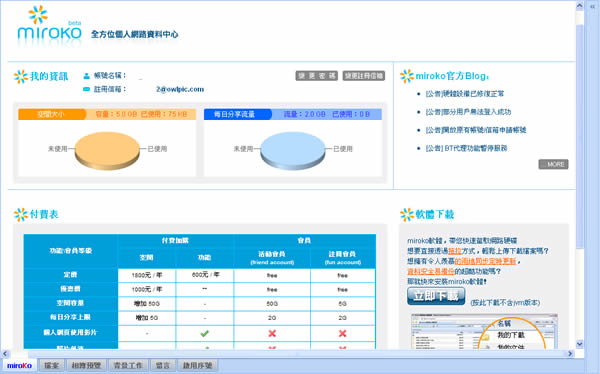Click red X under 註冊會員 column
Screen dimensions: 600x374
(x=342, y=333)
